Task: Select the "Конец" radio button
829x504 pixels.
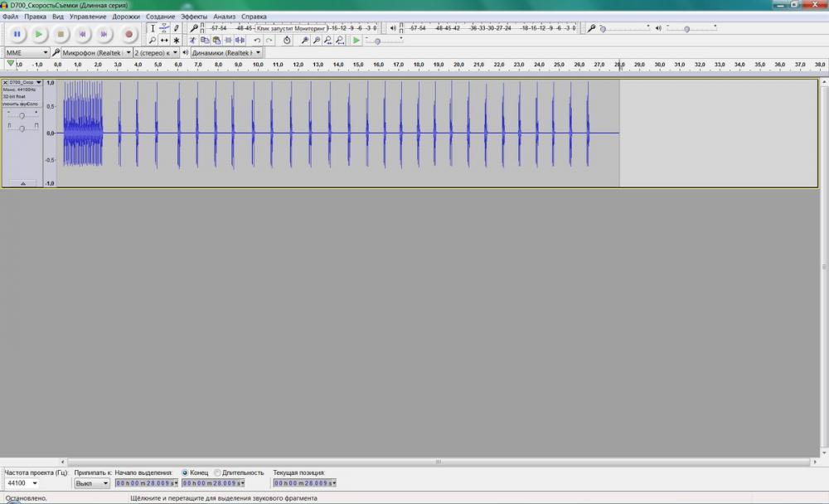Action: (185, 472)
